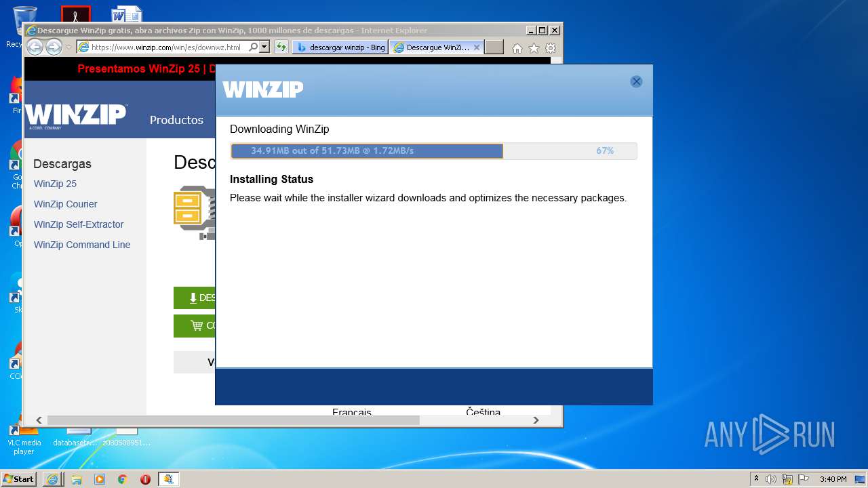Viewport: 868px width, 488px height.
Task: Open Opera from the taskbar
Action: click(x=145, y=479)
